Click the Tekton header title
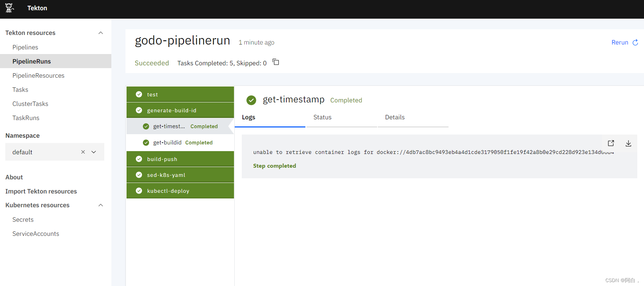This screenshot has height=286, width=644. click(x=37, y=8)
